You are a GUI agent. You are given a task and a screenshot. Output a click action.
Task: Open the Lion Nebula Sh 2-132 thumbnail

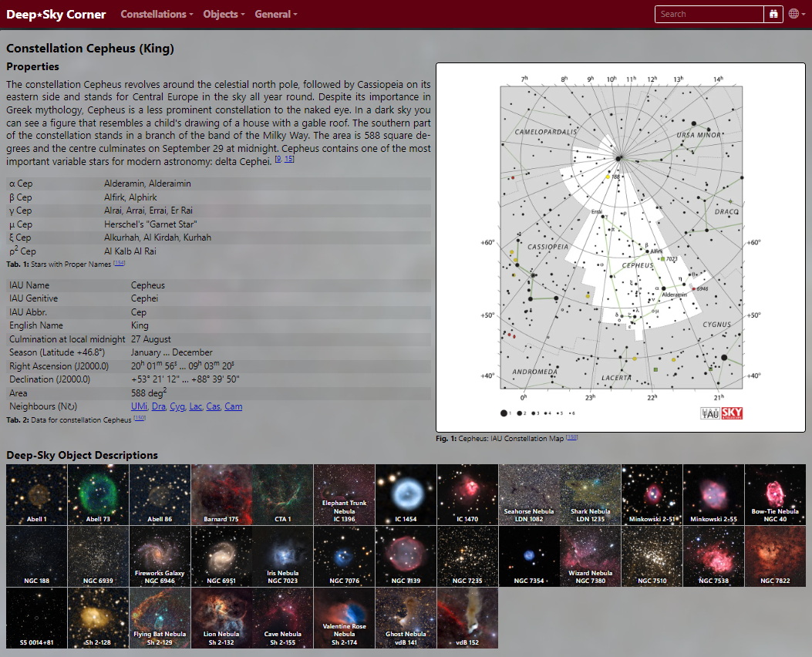coord(221,618)
